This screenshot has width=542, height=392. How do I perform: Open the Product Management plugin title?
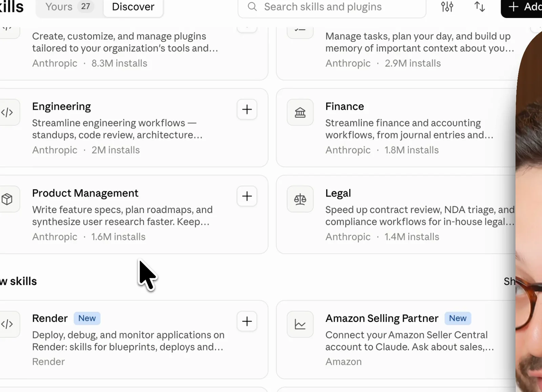[85, 193]
